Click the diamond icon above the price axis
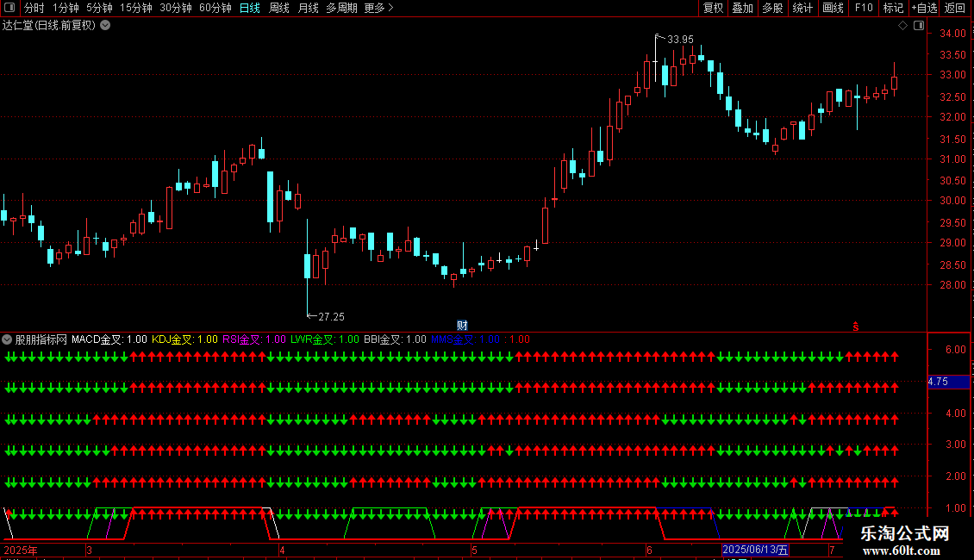The image size is (974, 560). (903, 26)
